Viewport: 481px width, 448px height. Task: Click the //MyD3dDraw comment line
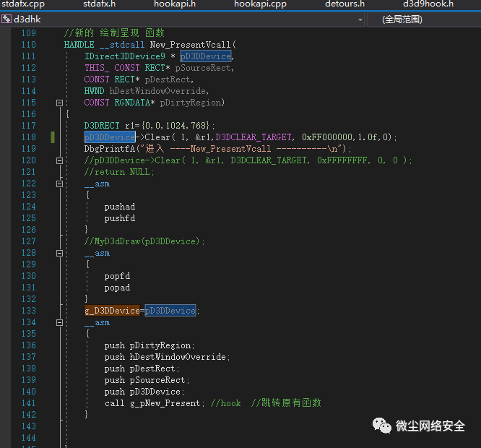144,241
